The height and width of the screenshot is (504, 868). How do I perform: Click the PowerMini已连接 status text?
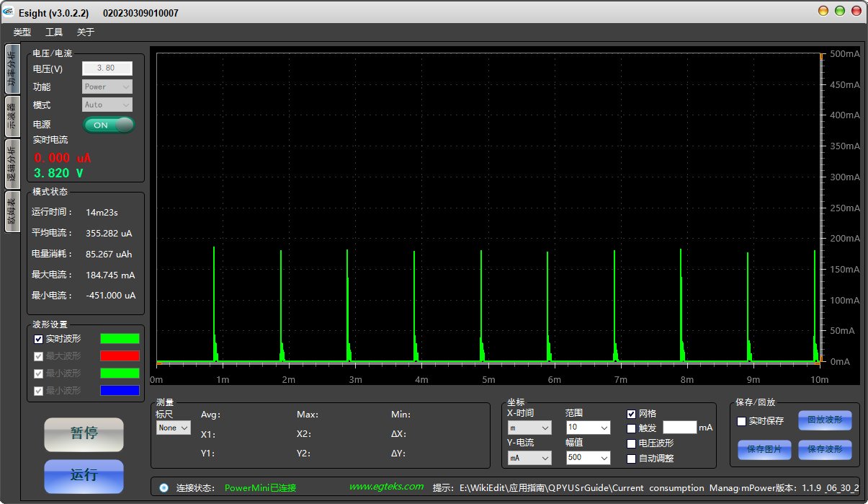(260, 488)
